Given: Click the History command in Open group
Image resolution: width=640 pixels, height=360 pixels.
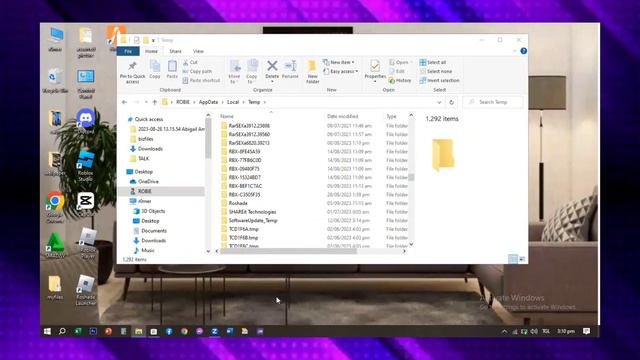Looking at the screenshot, I should [x=400, y=80].
